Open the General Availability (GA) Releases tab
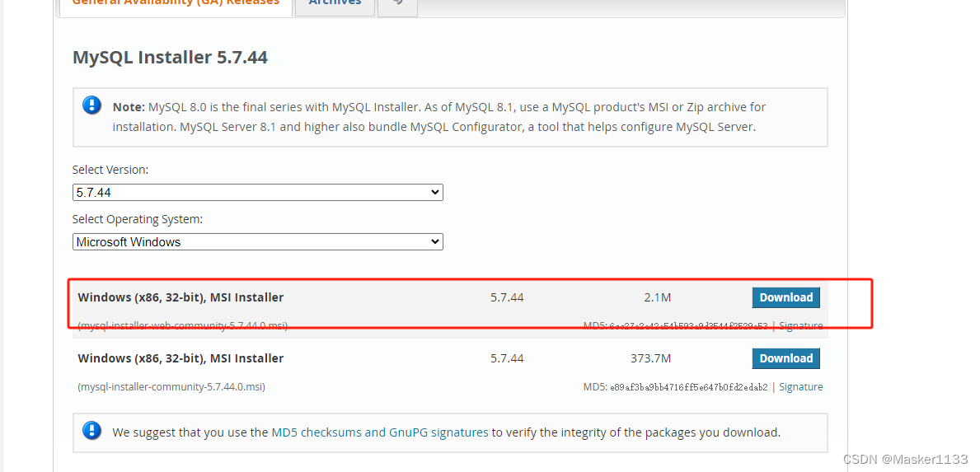The width and height of the screenshot is (980, 472). click(175, 5)
